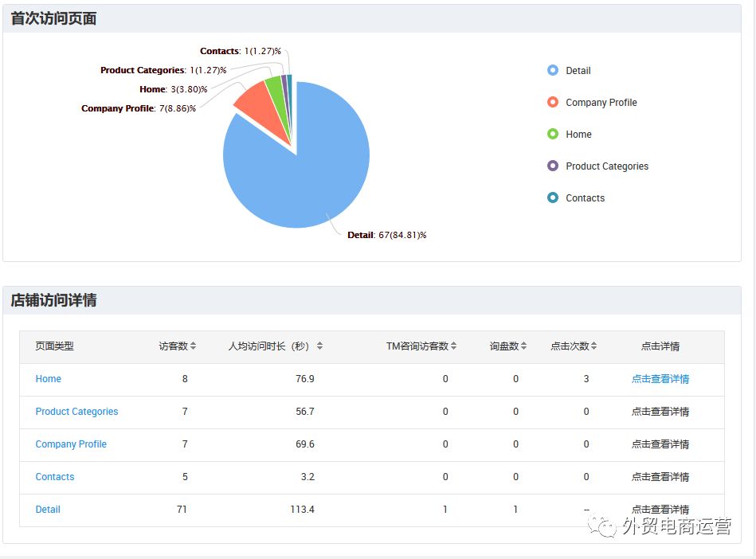
Task: Click the 'Contacts: 1(1.27)%' pie label
Action: tap(241, 51)
